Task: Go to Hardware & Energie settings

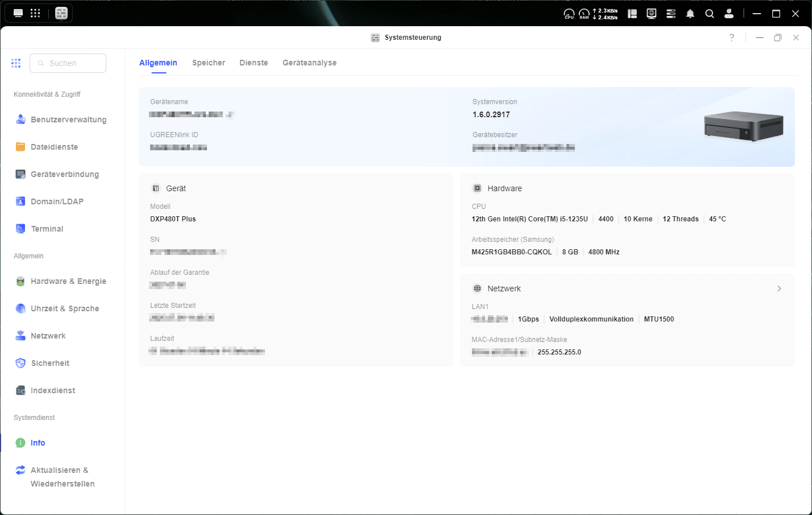Action: coord(68,281)
